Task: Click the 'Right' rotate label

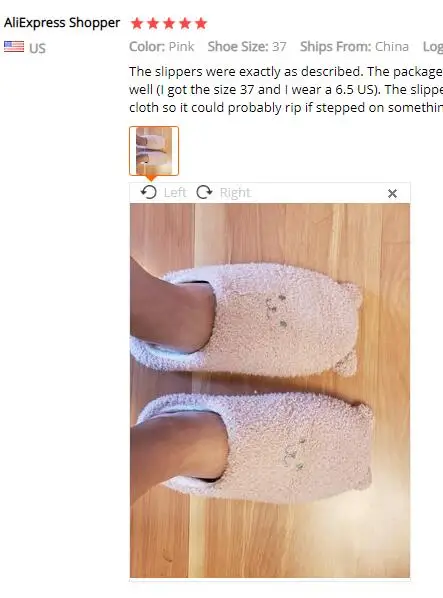Action: coord(235,193)
